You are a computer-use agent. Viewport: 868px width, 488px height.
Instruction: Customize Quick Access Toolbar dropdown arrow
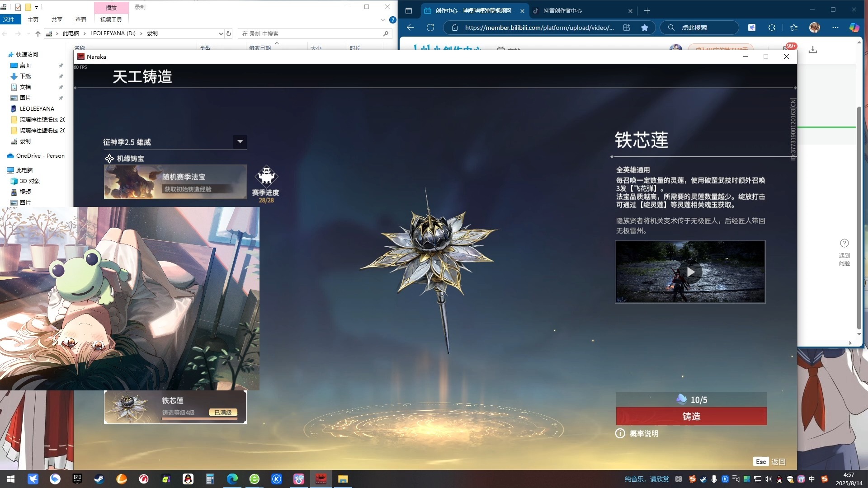point(37,7)
